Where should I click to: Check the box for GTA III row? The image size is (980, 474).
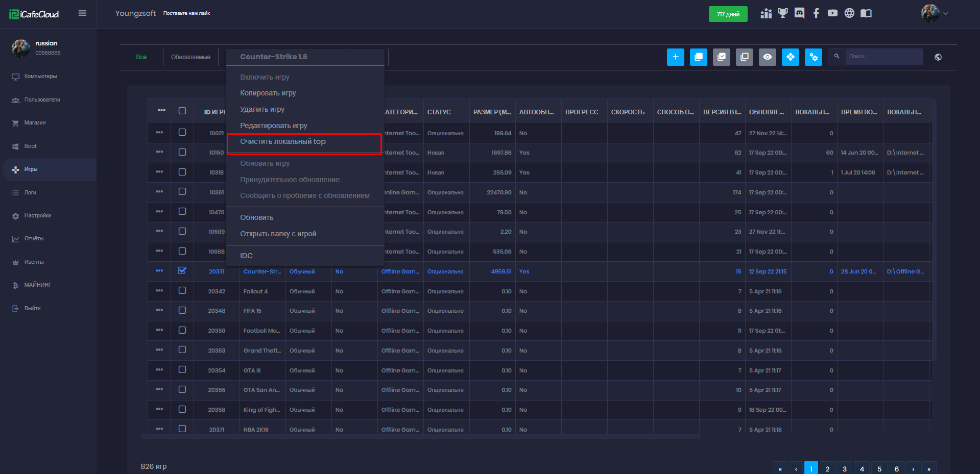click(x=182, y=369)
